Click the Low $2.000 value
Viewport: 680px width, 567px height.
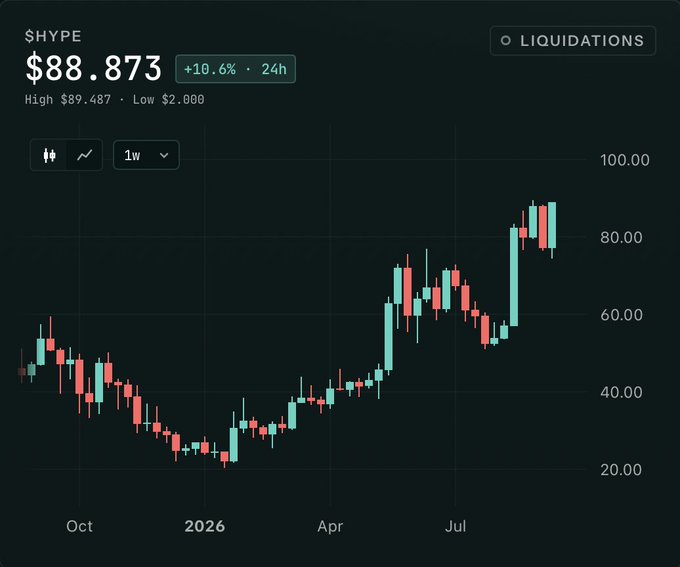pyautogui.click(x=168, y=100)
